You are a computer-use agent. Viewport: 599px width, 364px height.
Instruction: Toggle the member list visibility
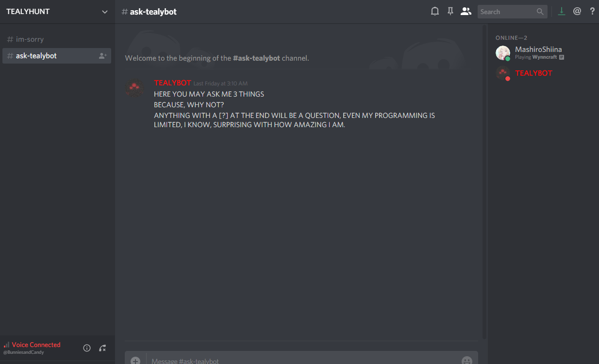point(466,11)
